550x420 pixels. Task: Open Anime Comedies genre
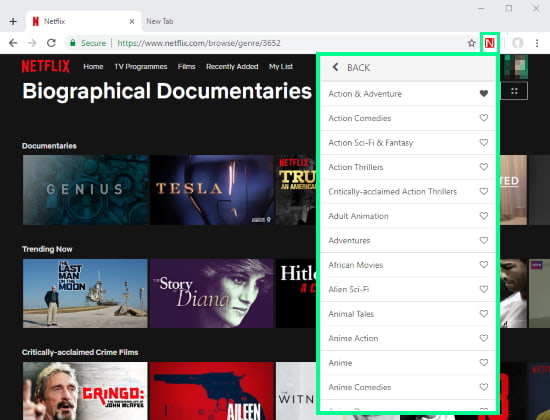(360, 387)
